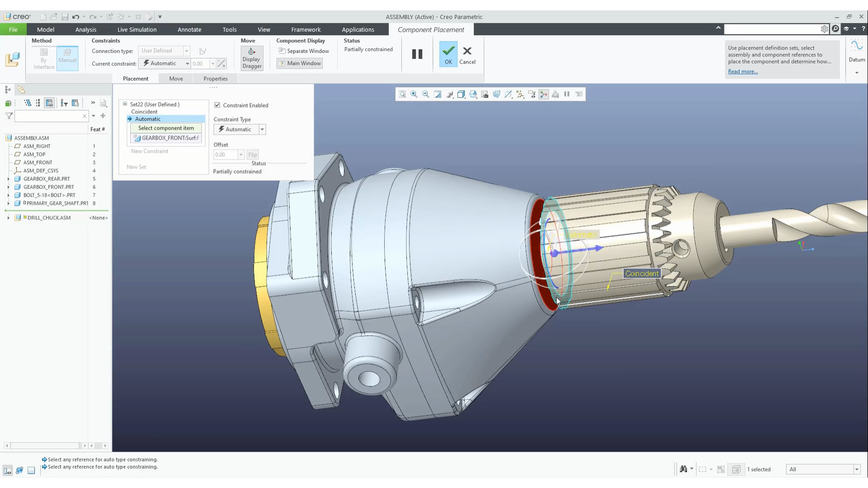Click the Layer Tree tab icon
This screenshot has height=488, width=868.
click(21, 89)
